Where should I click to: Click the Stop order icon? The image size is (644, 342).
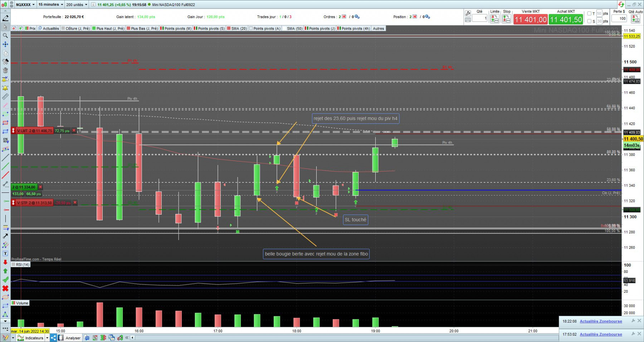click(507, 19)
